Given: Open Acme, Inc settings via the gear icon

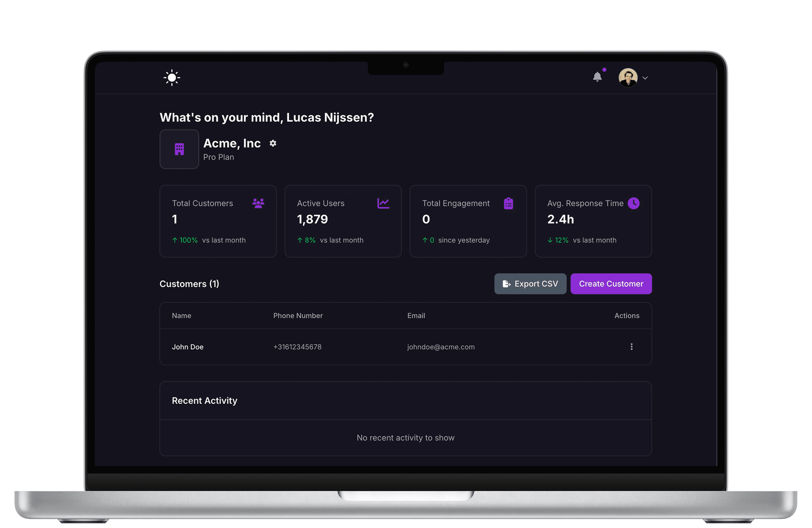Looking at the screenshot, I should coord(273,143).
